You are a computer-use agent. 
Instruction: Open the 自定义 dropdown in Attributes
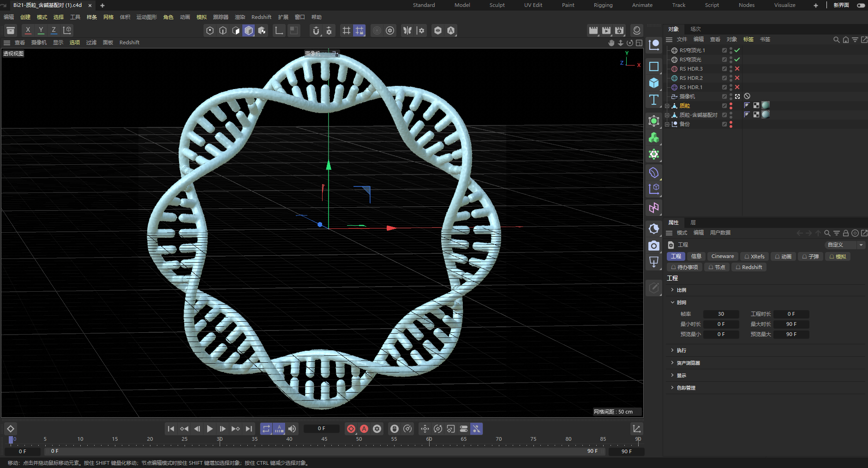[x=845, y=245]
